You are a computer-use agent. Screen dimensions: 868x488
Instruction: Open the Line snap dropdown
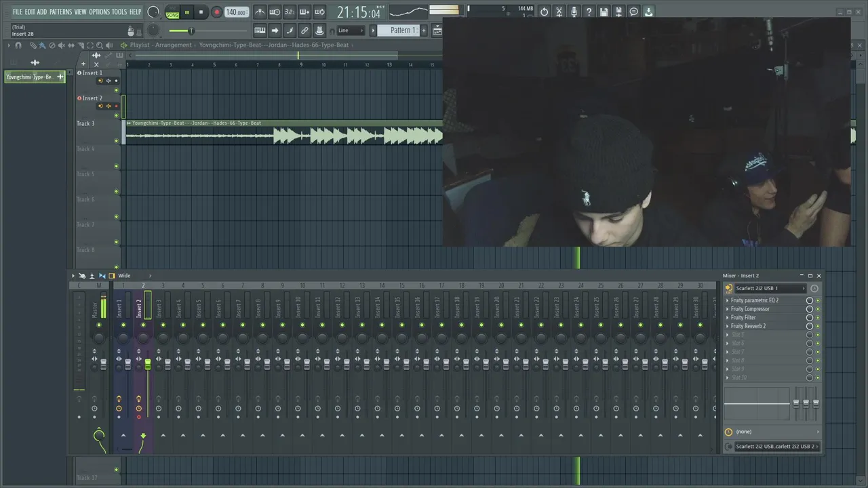pos(351,30)
